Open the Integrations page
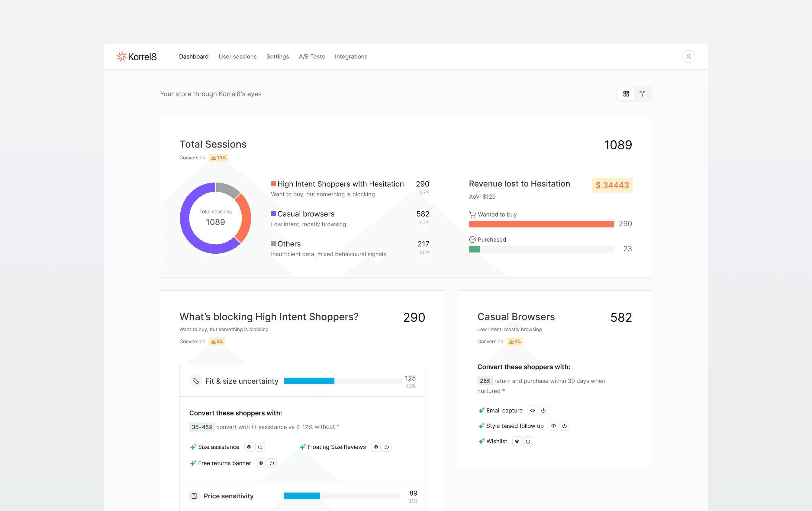This screenshot has width=812, height=511. pos(351,57)
